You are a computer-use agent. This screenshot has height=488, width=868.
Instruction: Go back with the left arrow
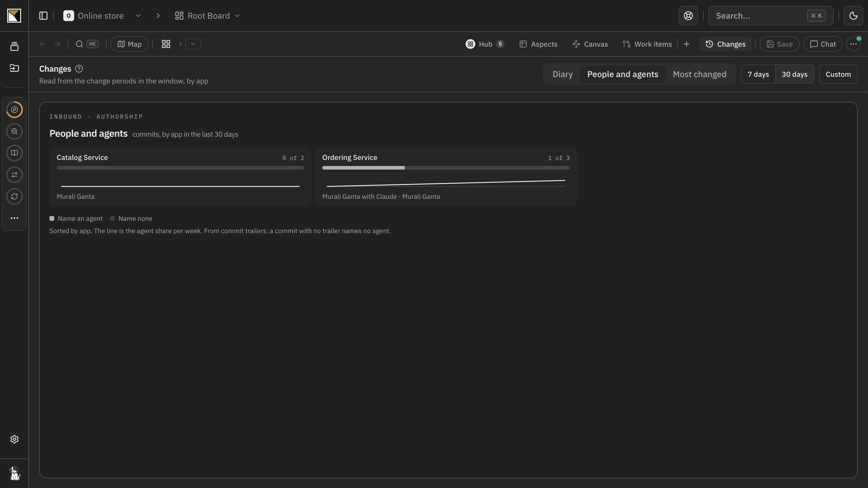pos(43,44)
